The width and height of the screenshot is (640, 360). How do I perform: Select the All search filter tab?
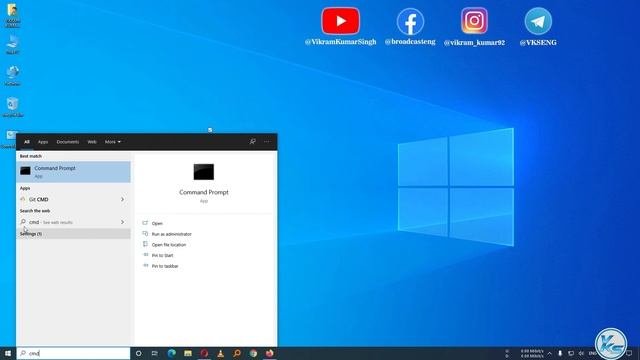[x=27, y=142]
